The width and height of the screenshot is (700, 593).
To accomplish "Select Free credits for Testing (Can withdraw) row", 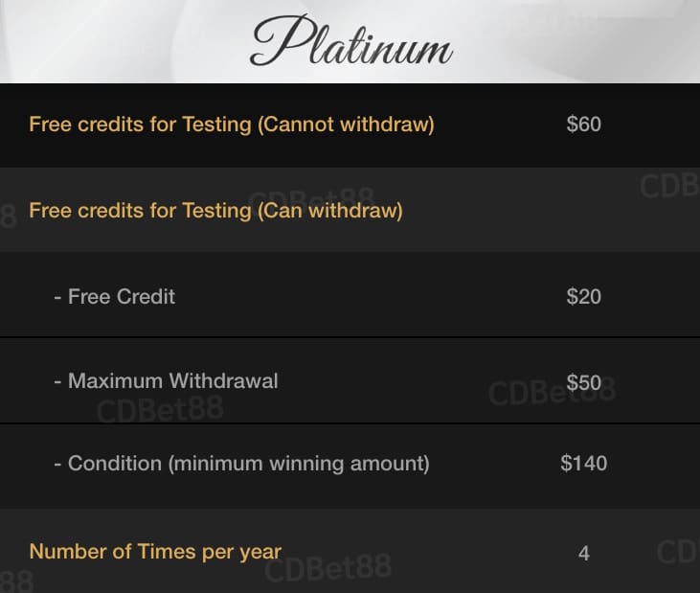I will click(x=350, y=210).
